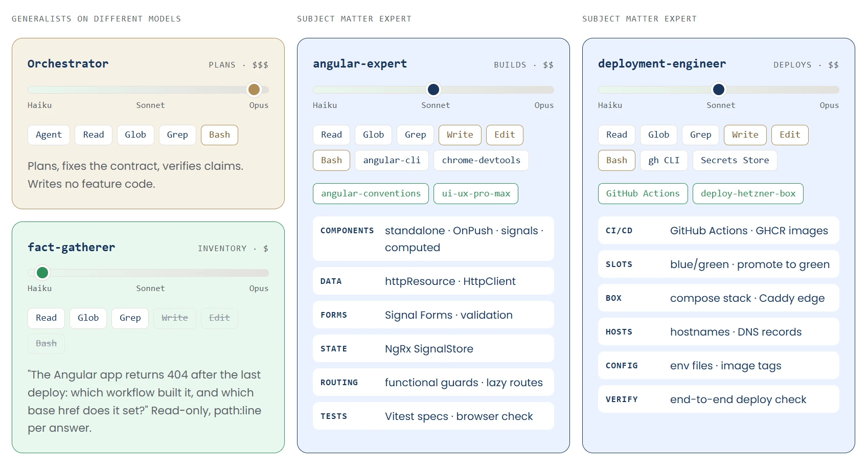
Task: Click the deployment-engineer slider knob
Action: pos(719,90)
